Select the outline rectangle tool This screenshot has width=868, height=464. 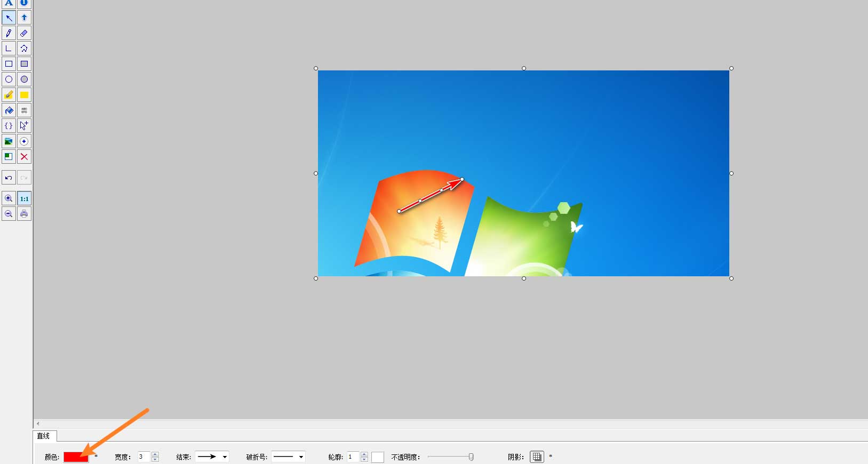tap(9, 64)
